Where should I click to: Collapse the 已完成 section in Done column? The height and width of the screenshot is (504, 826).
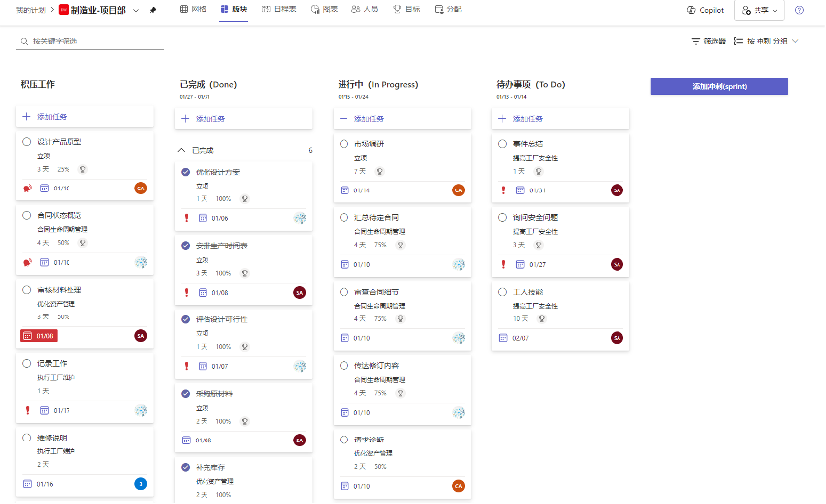point(182,151)
